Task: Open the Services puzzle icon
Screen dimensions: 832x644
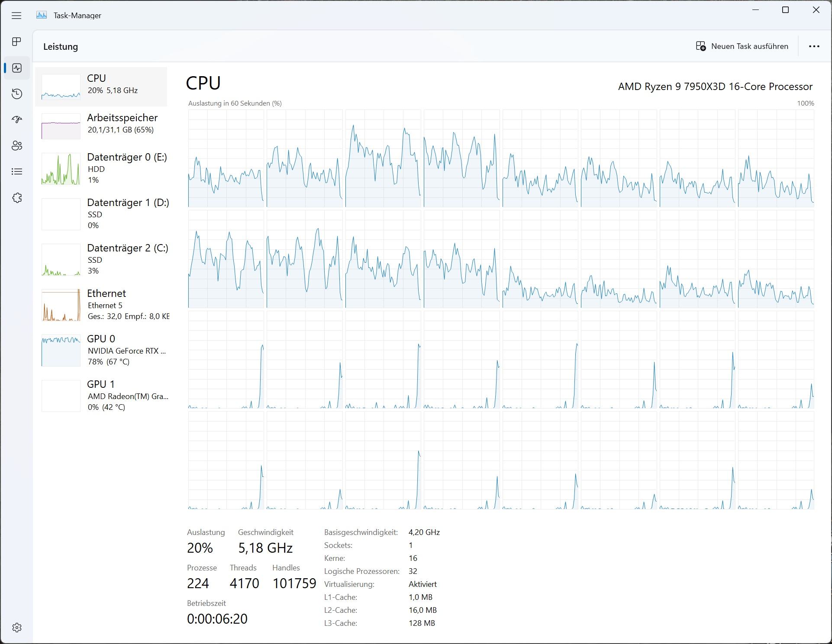Action: click(x=17, y=198)
